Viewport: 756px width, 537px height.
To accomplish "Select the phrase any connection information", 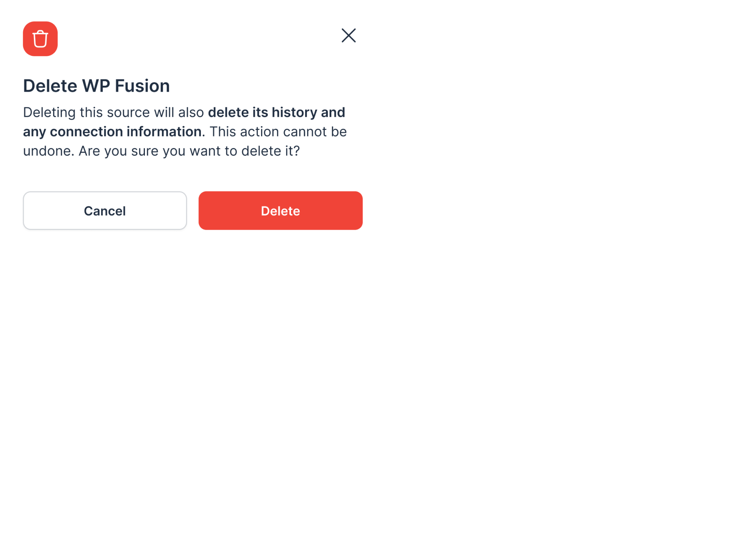I will [112, 131].
